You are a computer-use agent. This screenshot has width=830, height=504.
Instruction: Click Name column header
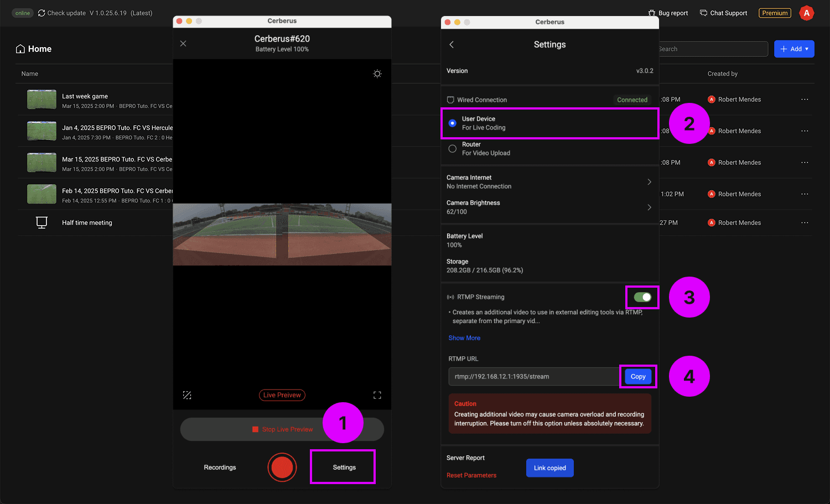[30, 74]
